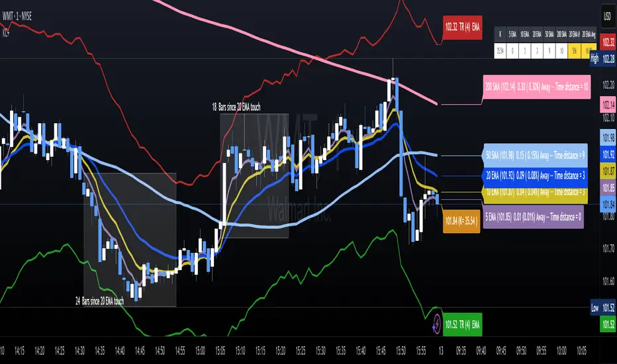The height and width of the screenshot is (364, 617).
Task: Click the '18 Bars since 20 EMA touch' annotation
Action: click(x=236, y=107)
